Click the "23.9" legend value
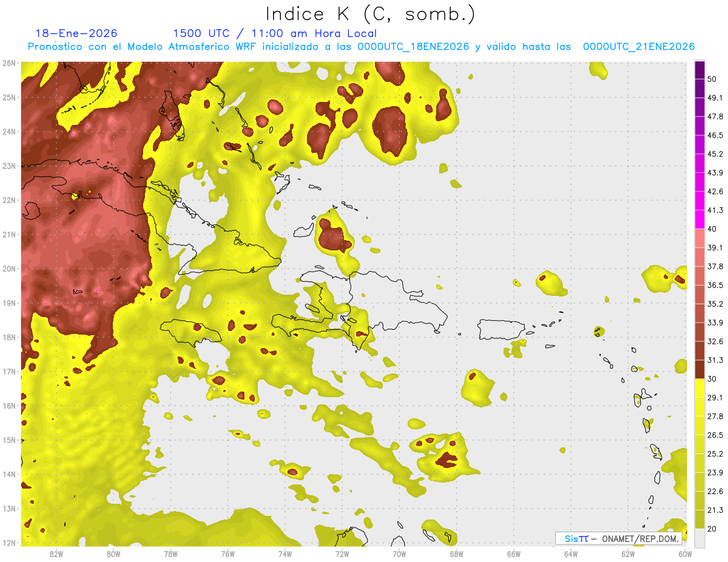Image resolution: width=728 pixels, height=562 pixels. coord(715,473)
